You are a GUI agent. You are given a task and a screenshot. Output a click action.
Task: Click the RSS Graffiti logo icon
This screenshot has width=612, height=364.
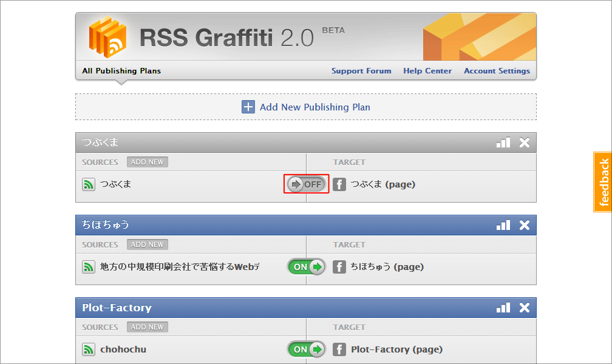107,37
